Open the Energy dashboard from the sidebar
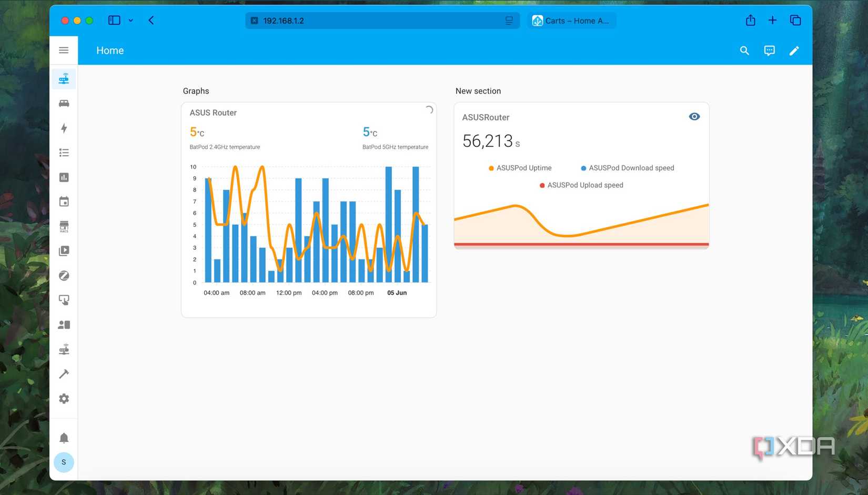Viewport: 868px width, 495px height. coord(64,128)
